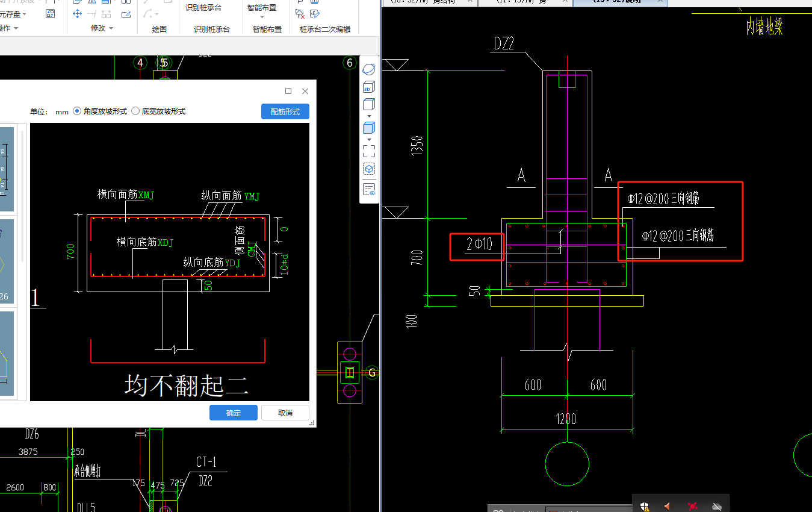Click 横向面筋 XMJ label in diagram

pyautogui.click(x=127, y=195)
